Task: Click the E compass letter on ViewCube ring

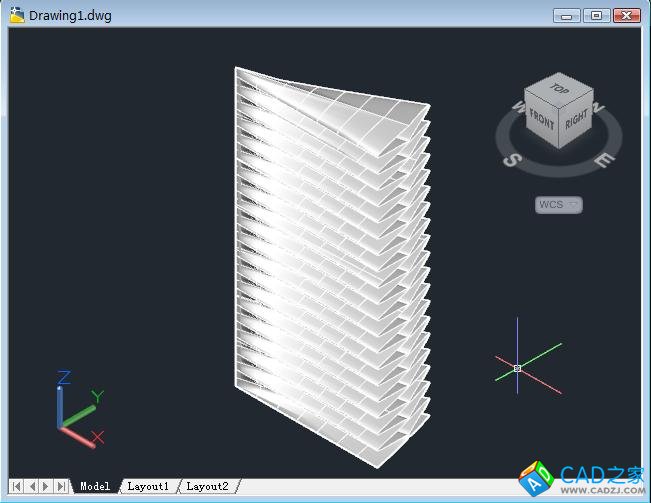Action: pos(601,159)
